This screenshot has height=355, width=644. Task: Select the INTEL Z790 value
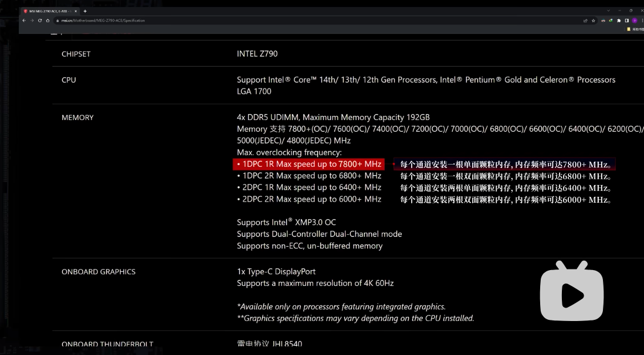(x=257, y=54)
